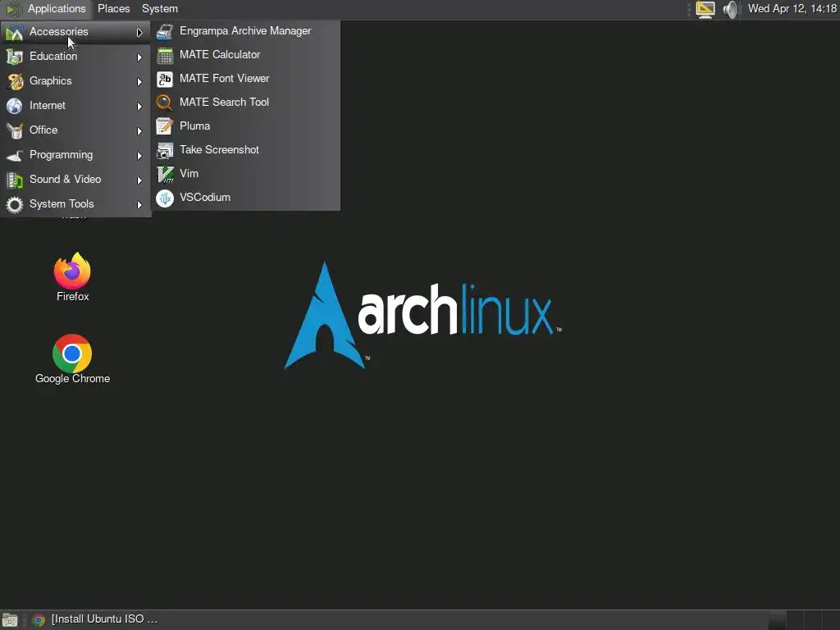Image resolution: width=840 pixels, height=630 pixels.
Task: Expand the Education submenu arrow
Action: pos(139,57)
